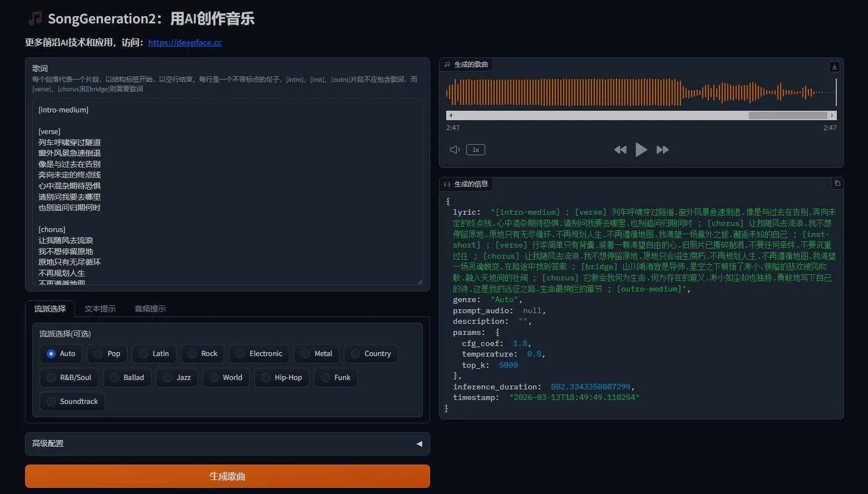Select the Rock genre radio button
Screen dimensions: 868x494
(192, 353)
